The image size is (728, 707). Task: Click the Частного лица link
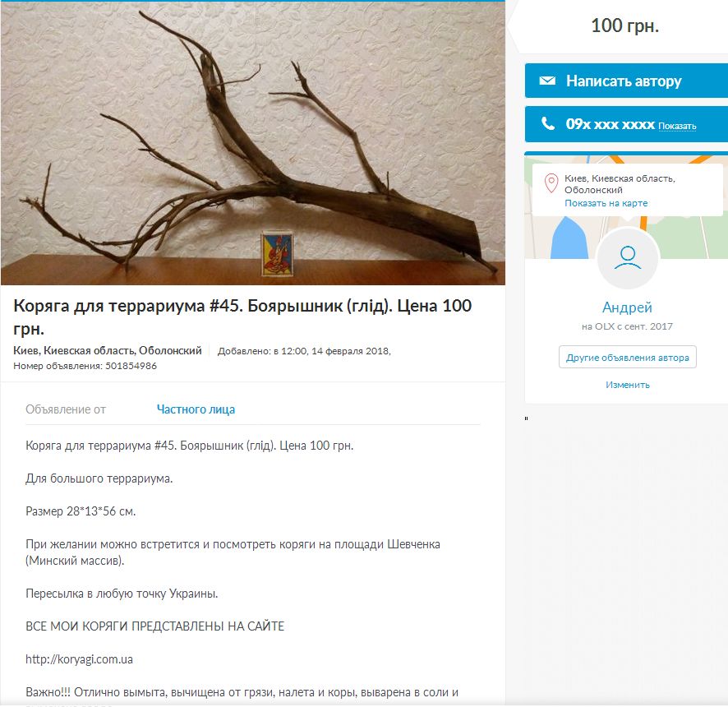click(196, 409)
